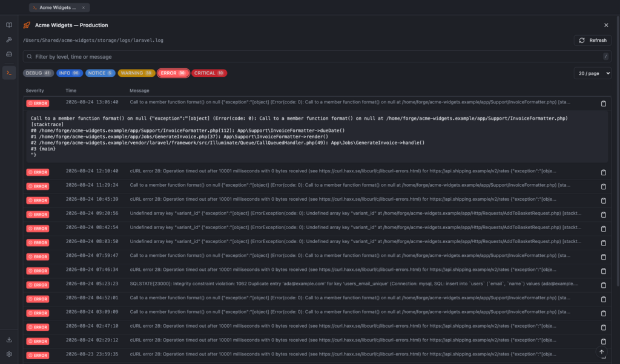The height and width of the screenshot is (364, 620).
Task: Copy the 02:29:12 log entry
Action: [604, 342]
